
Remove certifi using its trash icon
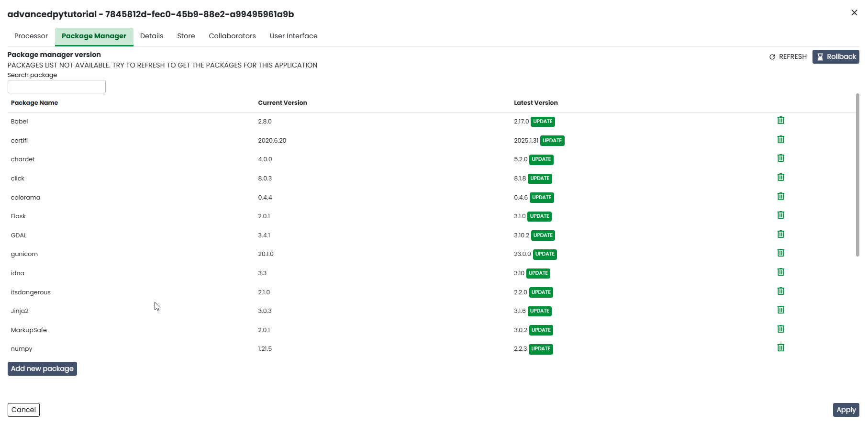click(x=780, y=139)
